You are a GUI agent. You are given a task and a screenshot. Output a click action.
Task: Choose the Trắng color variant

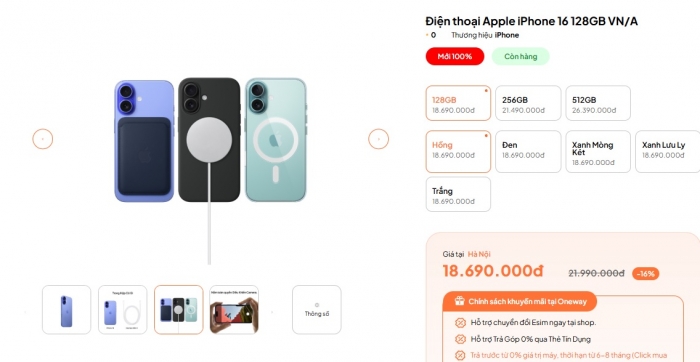point(458,194)
